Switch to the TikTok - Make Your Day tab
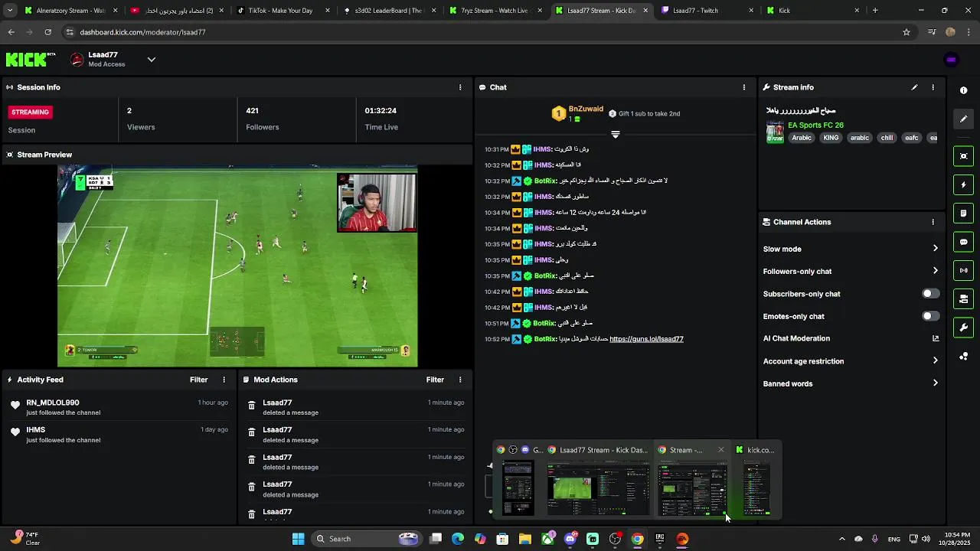 click(282, 11)
